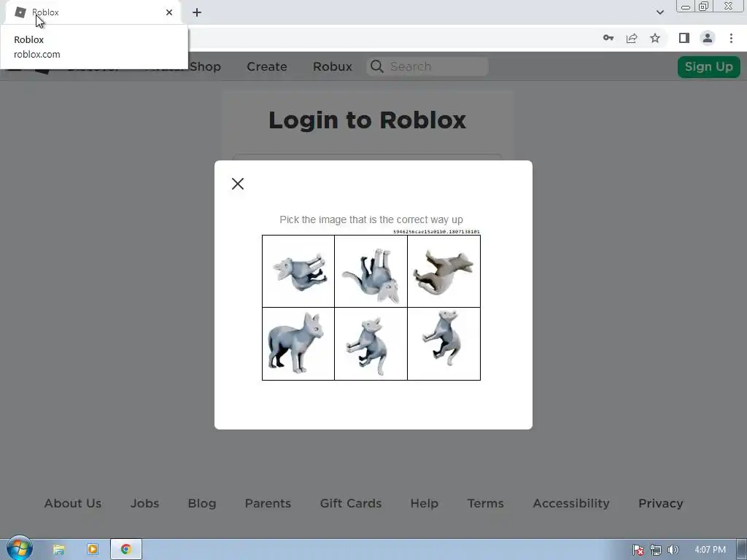Image resolution: width=747 pixels, height=560 pixels.
Task: Toggle the browser side panel
Action: pyautogui.click(x=684, y=38)
